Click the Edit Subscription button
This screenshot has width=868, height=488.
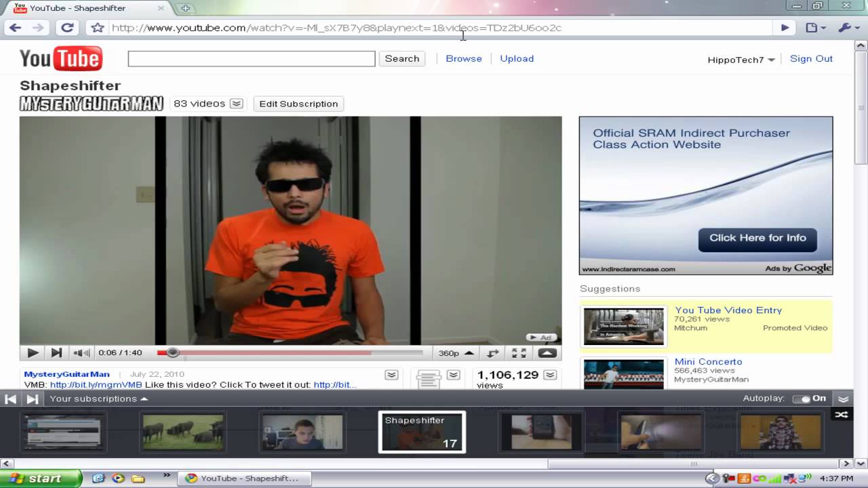click(298, 104)
